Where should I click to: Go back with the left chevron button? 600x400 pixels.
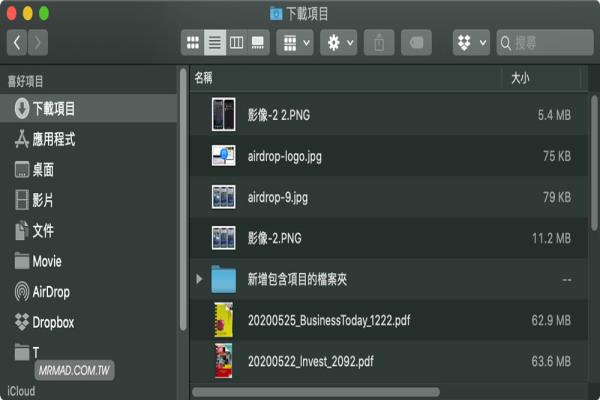pos(17,42)
